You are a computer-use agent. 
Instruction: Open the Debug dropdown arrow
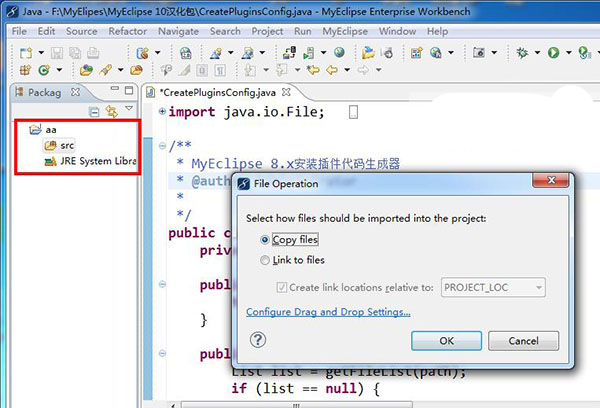[x=537, y=52]
